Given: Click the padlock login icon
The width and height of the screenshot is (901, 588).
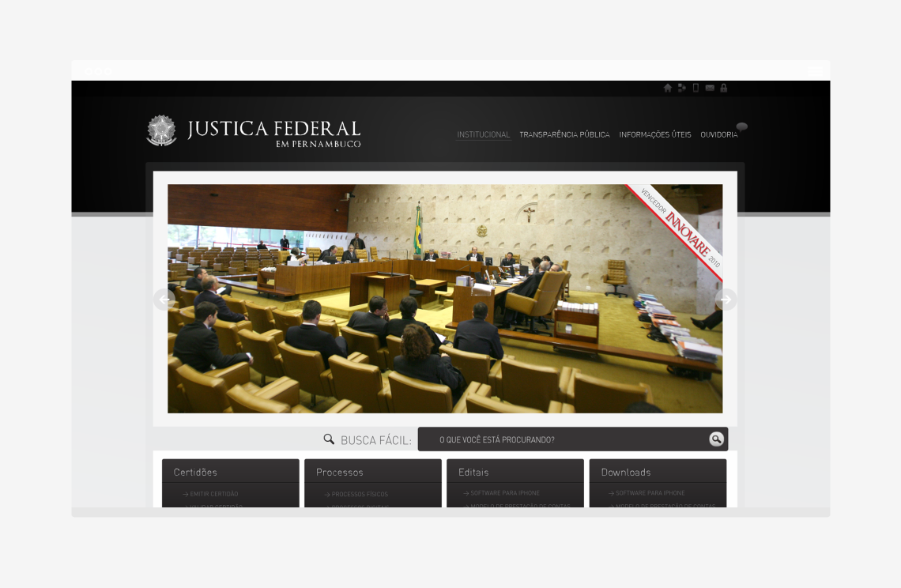Looking at the screenshot, I should click(723, 88).
